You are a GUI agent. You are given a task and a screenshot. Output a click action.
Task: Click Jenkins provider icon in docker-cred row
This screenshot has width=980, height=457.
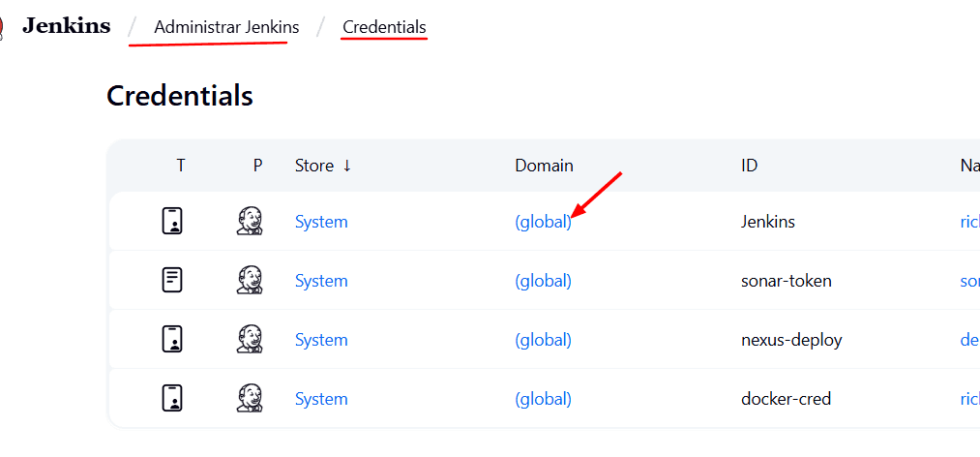[250, 398]
